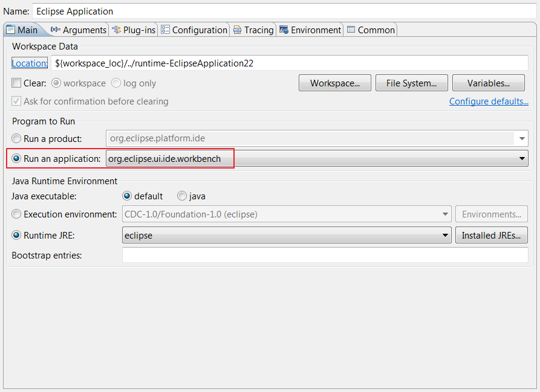Image resolution: width=540 pixels, height=392 pixels.
Task: Select the Main tab
Action: 24,29
